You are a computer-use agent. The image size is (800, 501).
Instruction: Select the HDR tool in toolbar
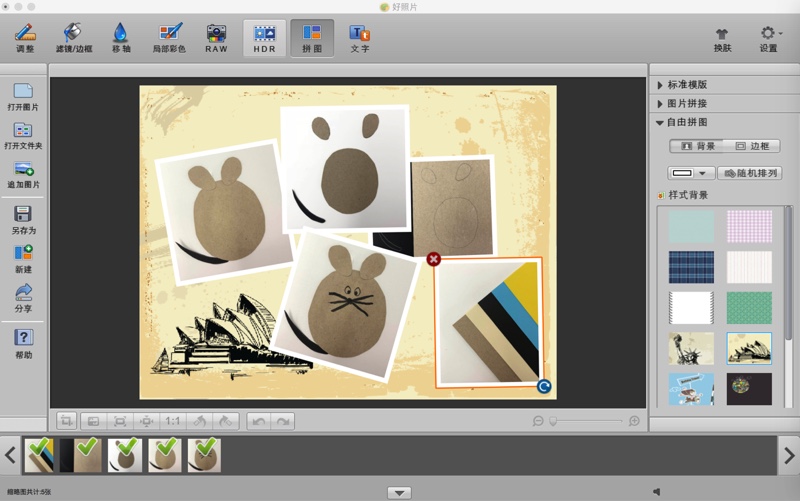coord(264,38)
